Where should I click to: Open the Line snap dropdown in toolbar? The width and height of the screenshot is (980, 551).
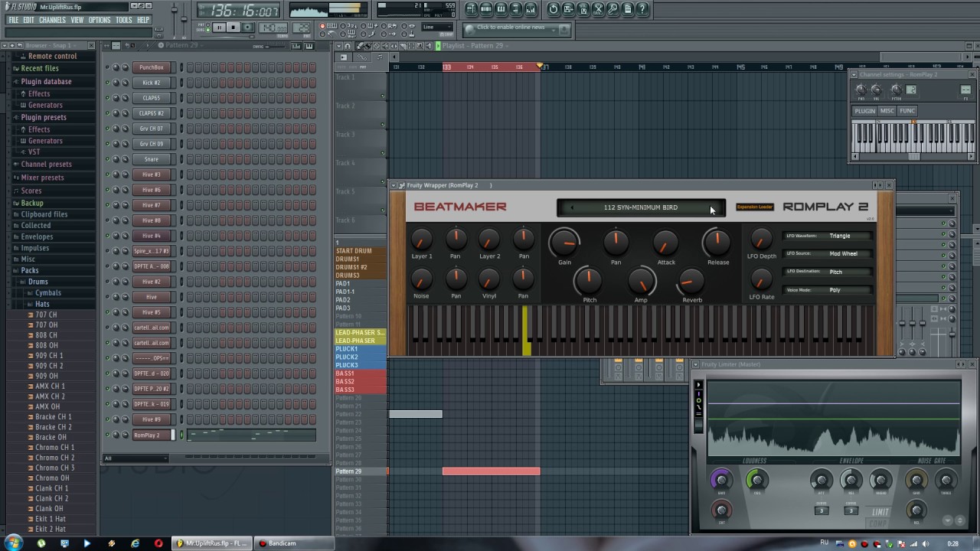pos(437,27)
